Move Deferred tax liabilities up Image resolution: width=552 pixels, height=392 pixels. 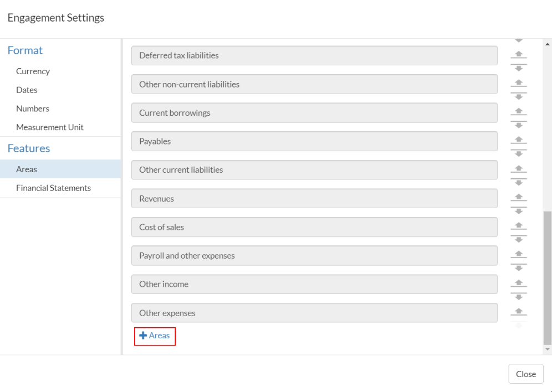(518, 53)
